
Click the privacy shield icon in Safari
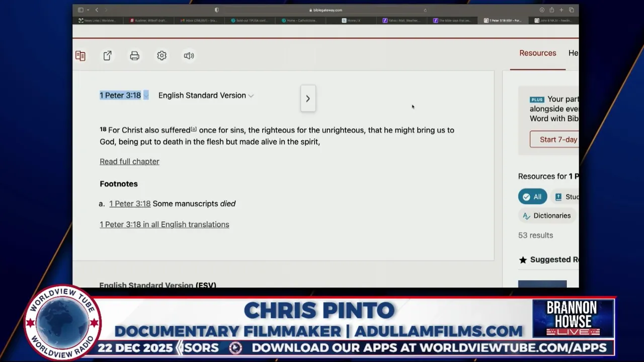217,10
